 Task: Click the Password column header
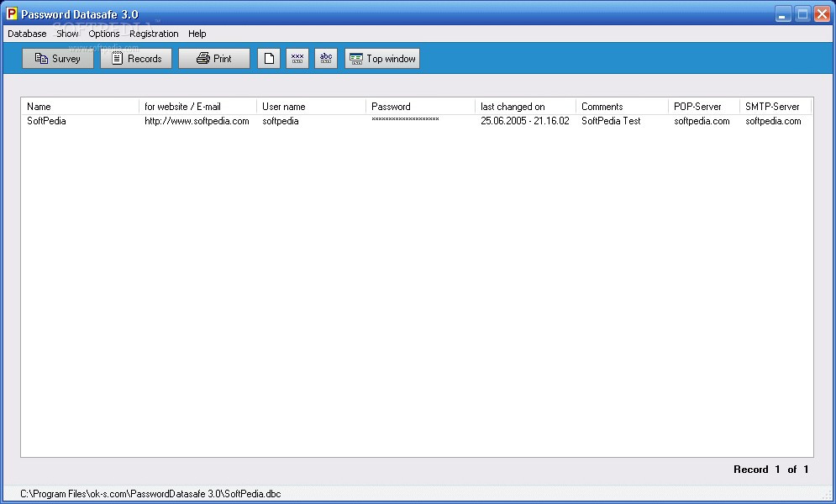click(x=421, y=107)
